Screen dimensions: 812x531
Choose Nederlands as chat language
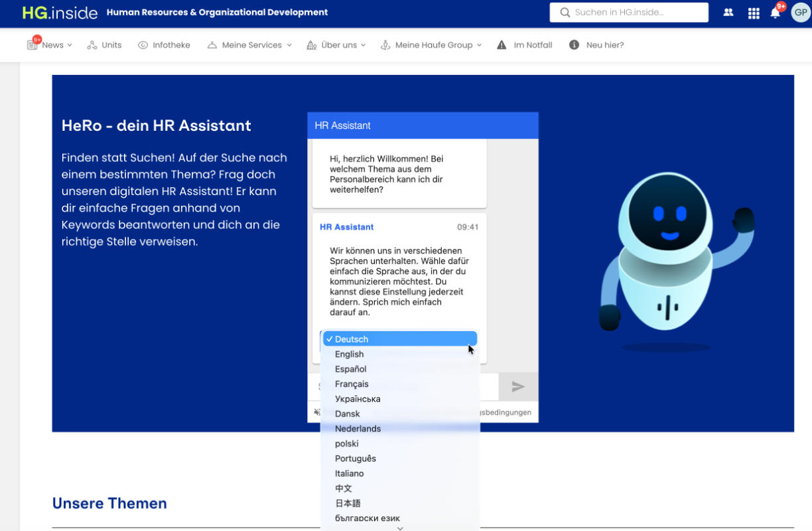tap(400, 429)
